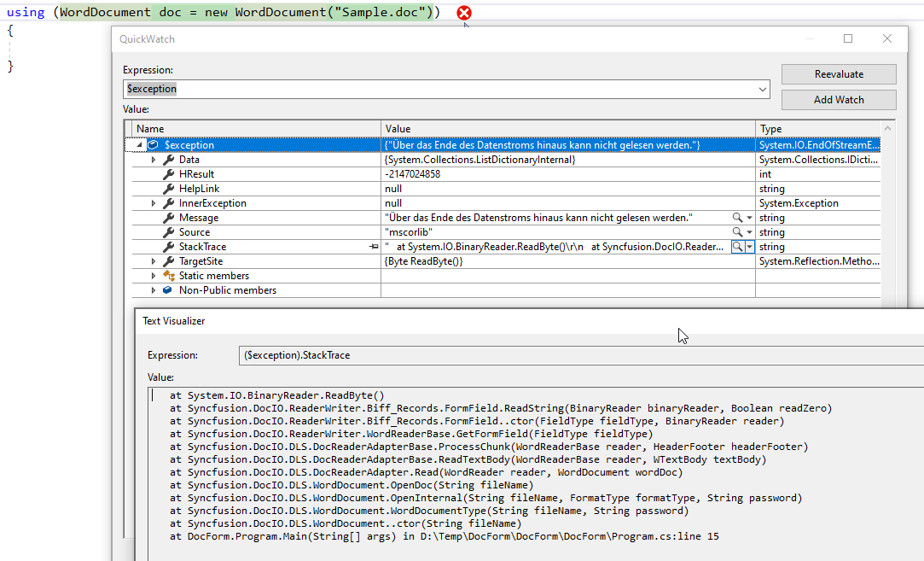Open visualizer dropdown arrow for StackTrace row
Image resolution: width=924 pixels, height=561 pixels.
750,247
